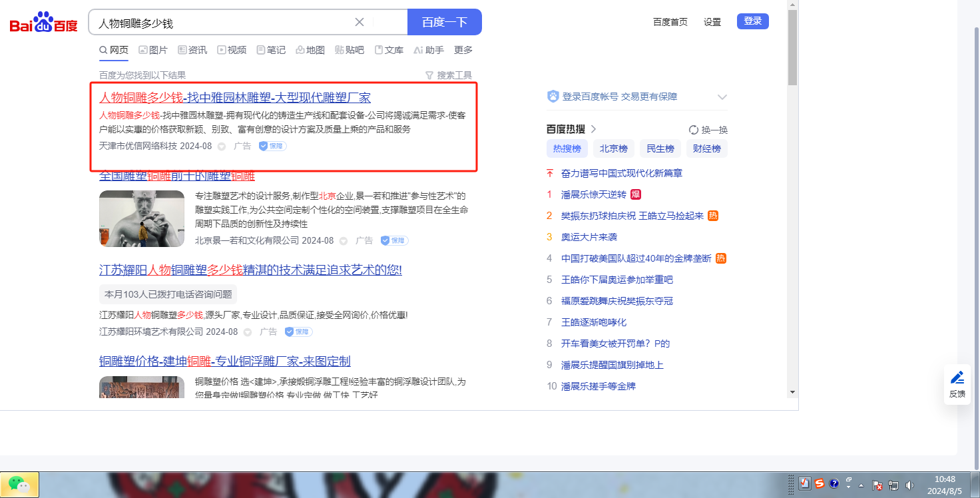
Task: Click the 爆 badge beside 潘展乐惊天逆转
Action: (636, 194)
